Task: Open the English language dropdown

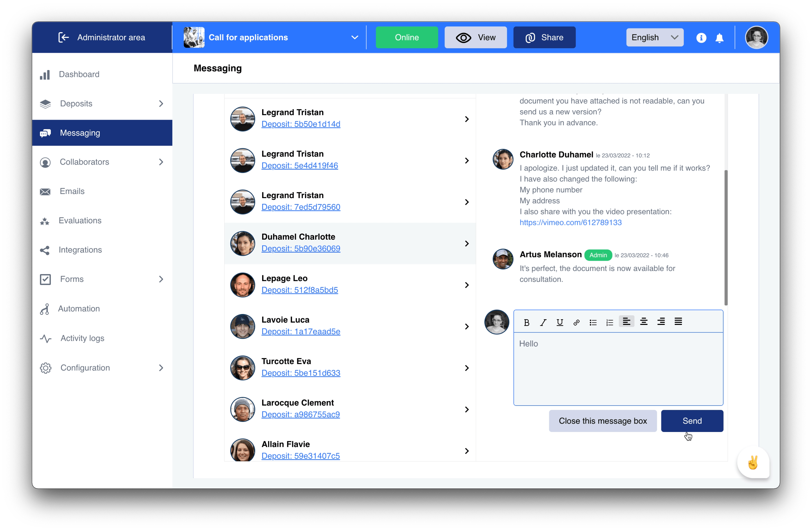Action: (654, 38)
